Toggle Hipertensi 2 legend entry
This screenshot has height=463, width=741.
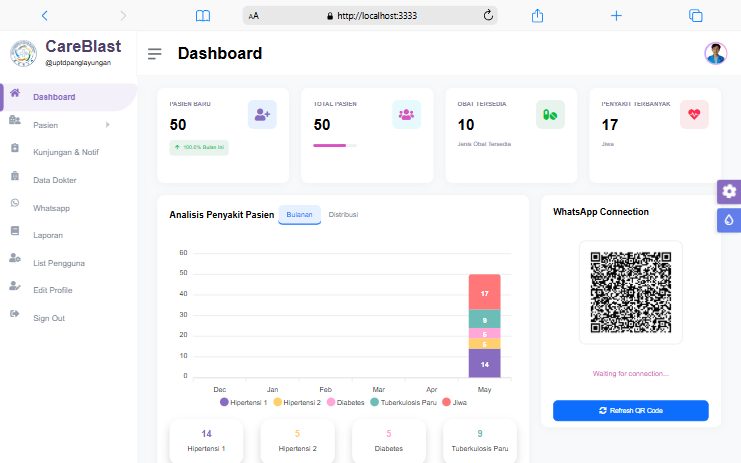(297, 403)
